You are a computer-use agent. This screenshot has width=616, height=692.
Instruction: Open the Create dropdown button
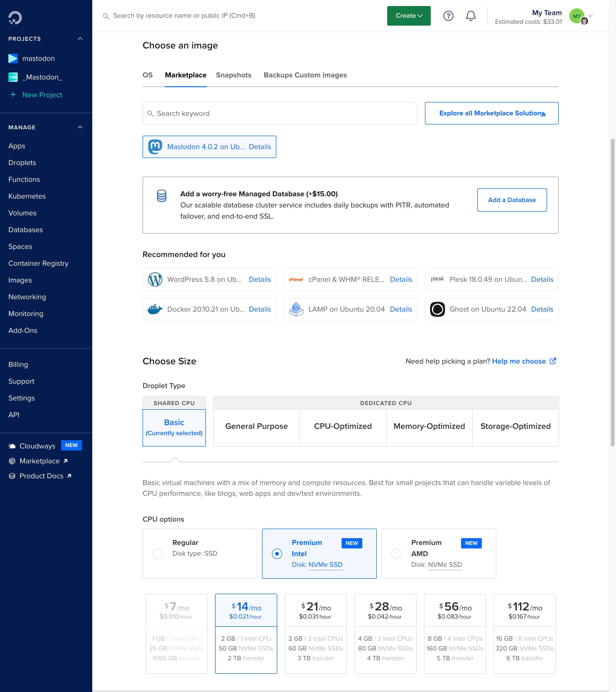[x=409, y=16]
